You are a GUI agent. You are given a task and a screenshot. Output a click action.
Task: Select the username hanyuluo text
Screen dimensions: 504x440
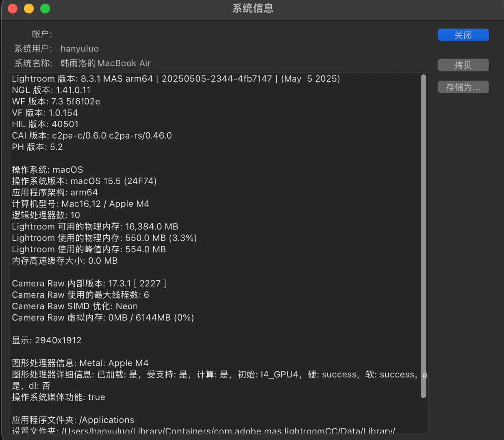pos(80,49)
